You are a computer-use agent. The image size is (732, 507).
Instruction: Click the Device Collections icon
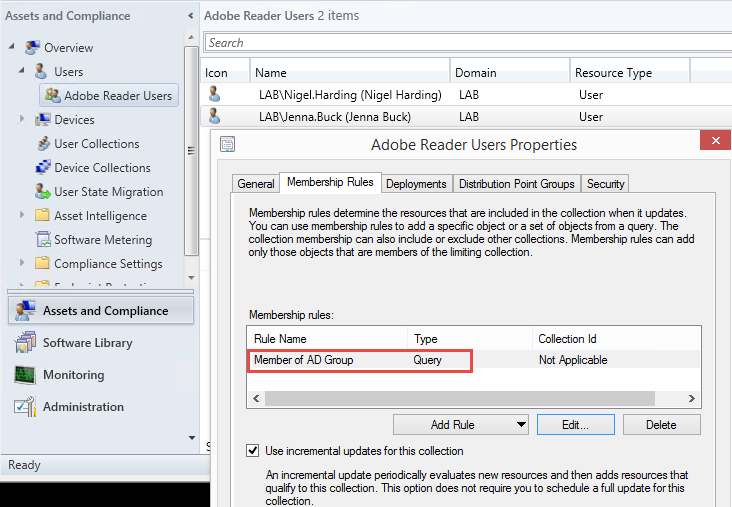(x=43, y=167)
